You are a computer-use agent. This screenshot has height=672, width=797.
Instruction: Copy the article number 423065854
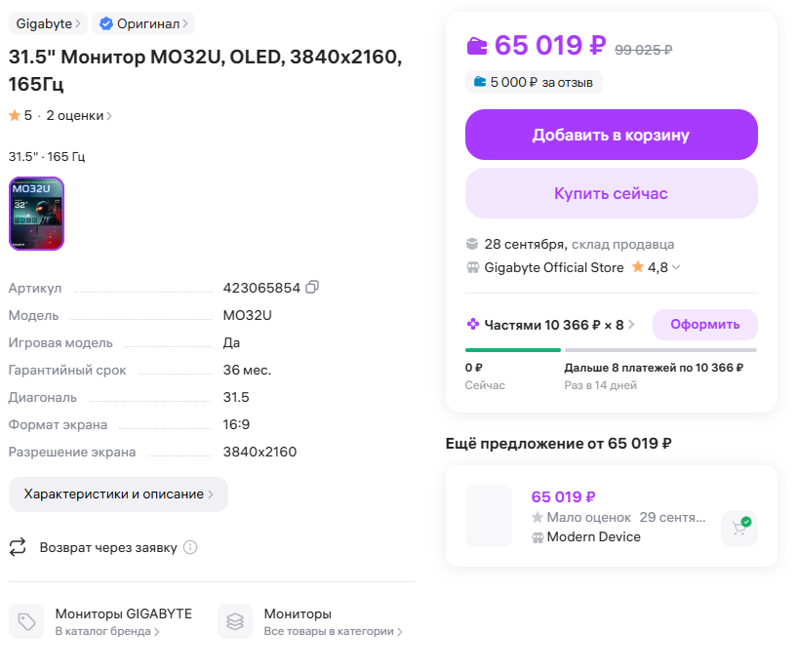312,288
